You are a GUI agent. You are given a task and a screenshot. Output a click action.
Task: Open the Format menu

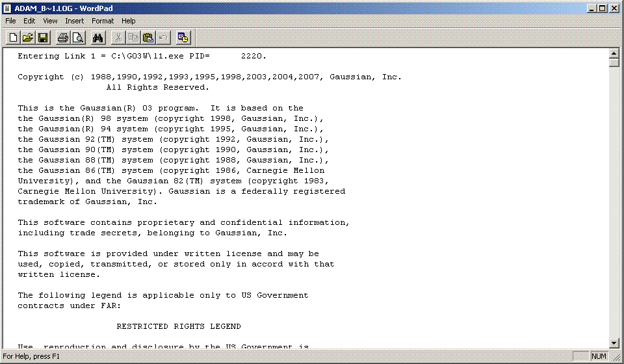pos(103,21)
